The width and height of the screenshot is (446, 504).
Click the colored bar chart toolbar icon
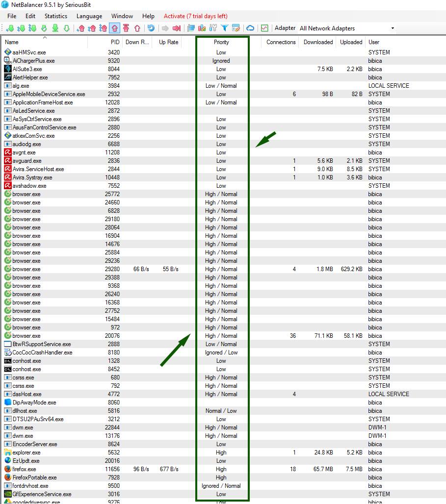202,28
